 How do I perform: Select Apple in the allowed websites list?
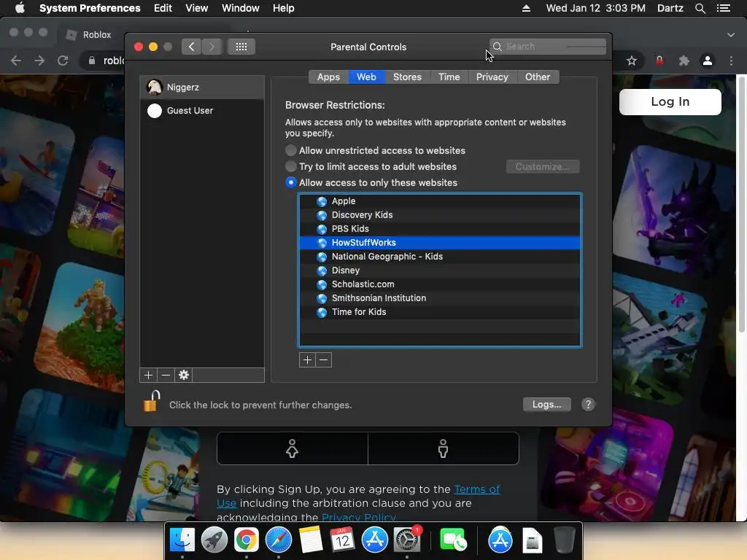(439, 201)
